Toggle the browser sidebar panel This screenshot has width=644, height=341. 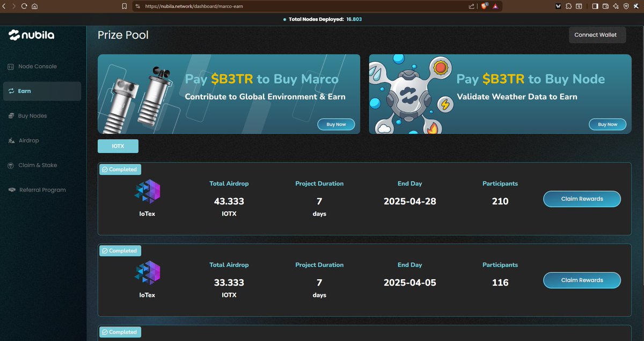pyautogui.click(x=595, y=6)
